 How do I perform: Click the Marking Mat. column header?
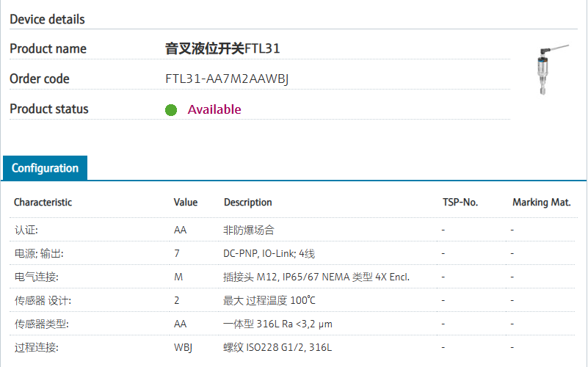coord(541,203)
